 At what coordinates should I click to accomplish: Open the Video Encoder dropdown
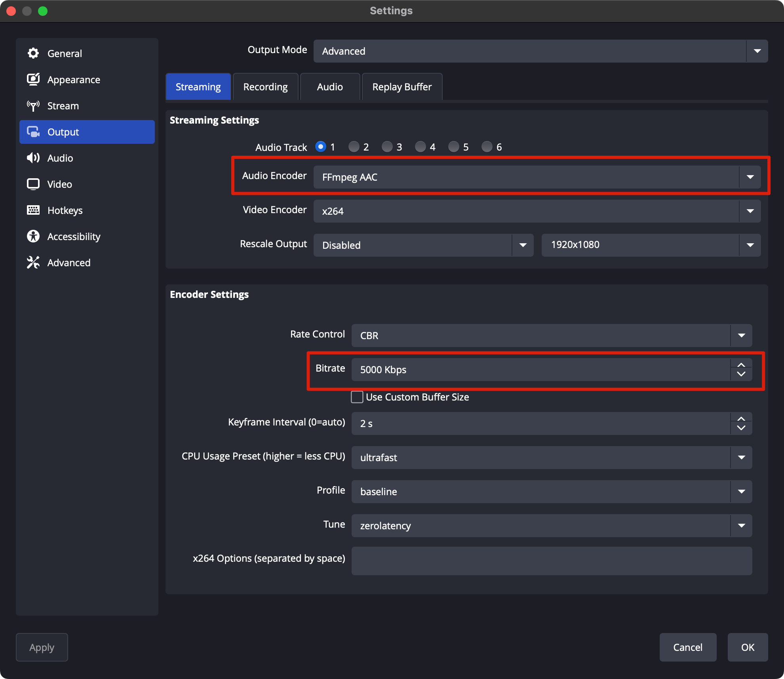pos(537,211)
